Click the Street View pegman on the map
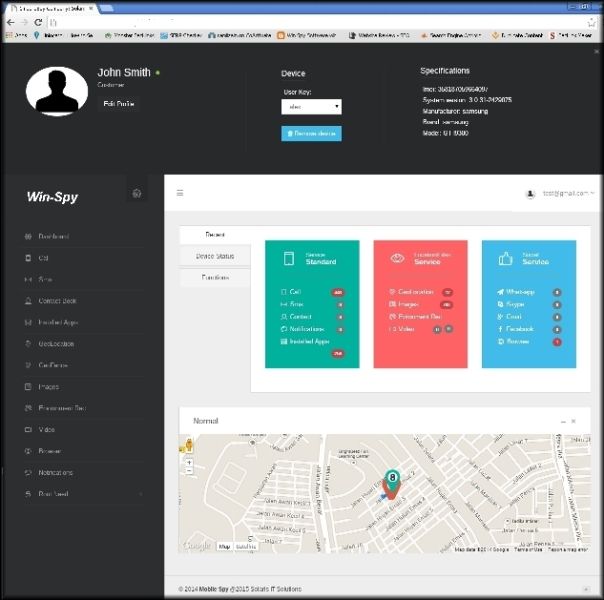The width and height of the screenshot is (604, 600). tap(188, 448)
